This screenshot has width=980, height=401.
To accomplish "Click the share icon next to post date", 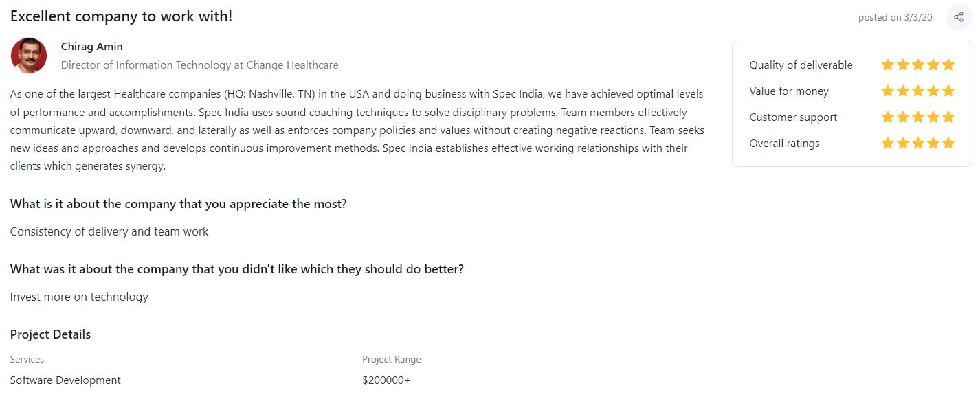I will pyautogui.click(x=959, y=17).
